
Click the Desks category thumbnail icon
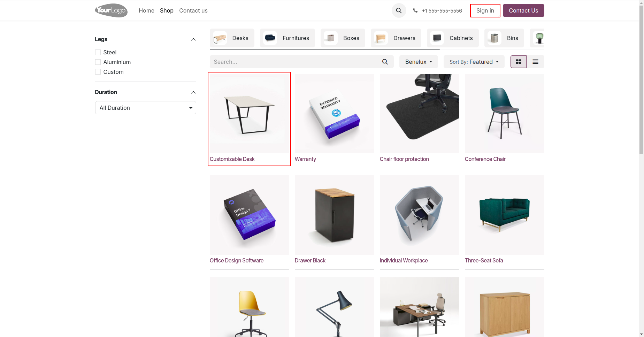(x=220, y=38)
